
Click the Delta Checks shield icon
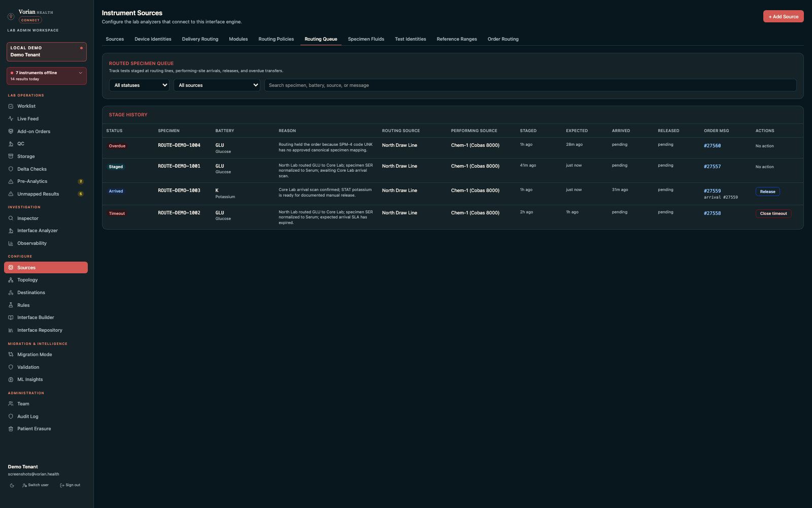11,169
